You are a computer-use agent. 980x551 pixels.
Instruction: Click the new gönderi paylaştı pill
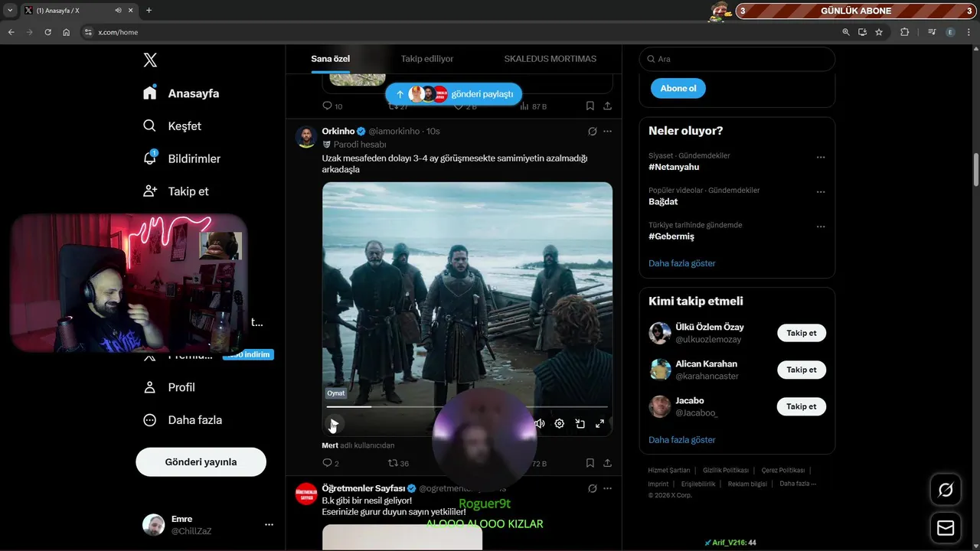click(453, 94)
